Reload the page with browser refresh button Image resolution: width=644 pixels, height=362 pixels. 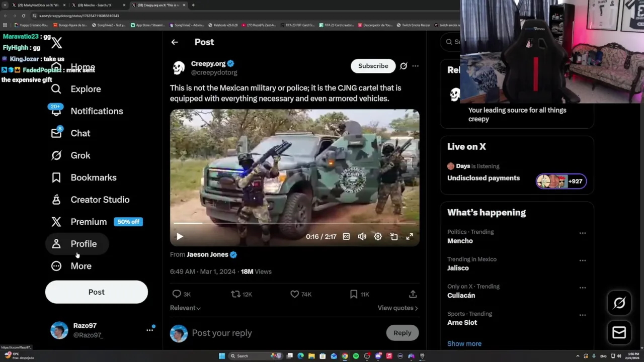pos(23,16)
